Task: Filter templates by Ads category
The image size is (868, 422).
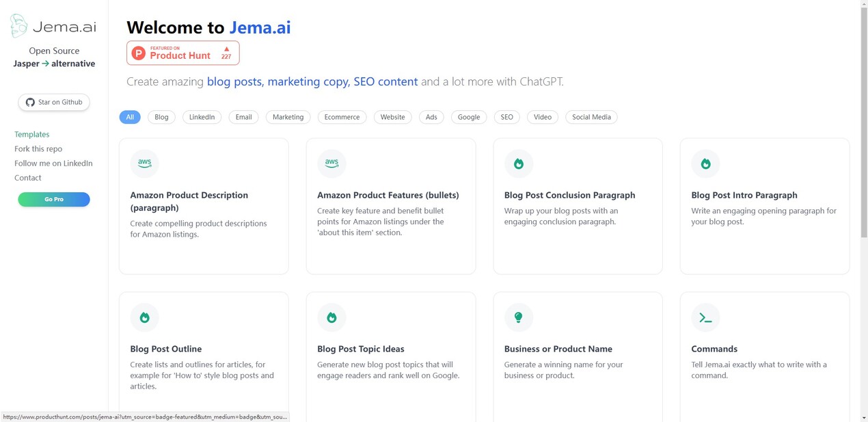Action: click(x=431, y=117)
